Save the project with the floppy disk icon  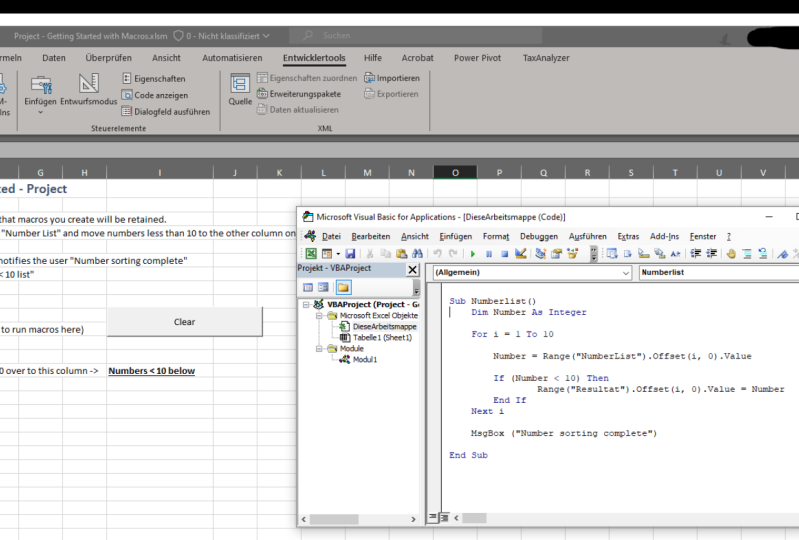click(x=350, y=253)
